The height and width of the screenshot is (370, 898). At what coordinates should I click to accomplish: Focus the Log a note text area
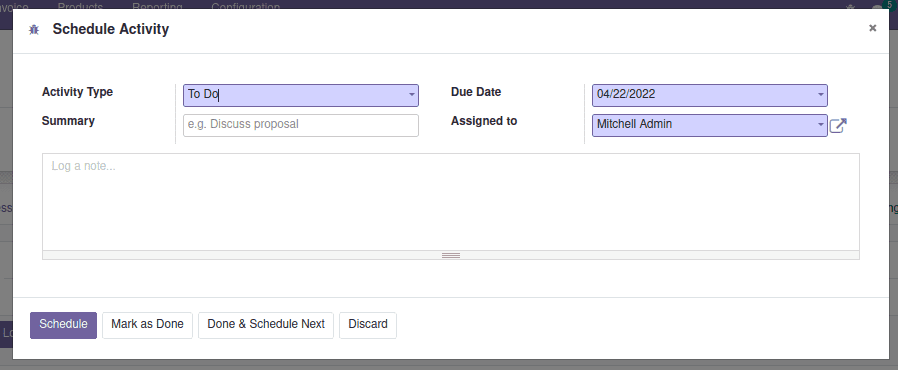[451, 202]
